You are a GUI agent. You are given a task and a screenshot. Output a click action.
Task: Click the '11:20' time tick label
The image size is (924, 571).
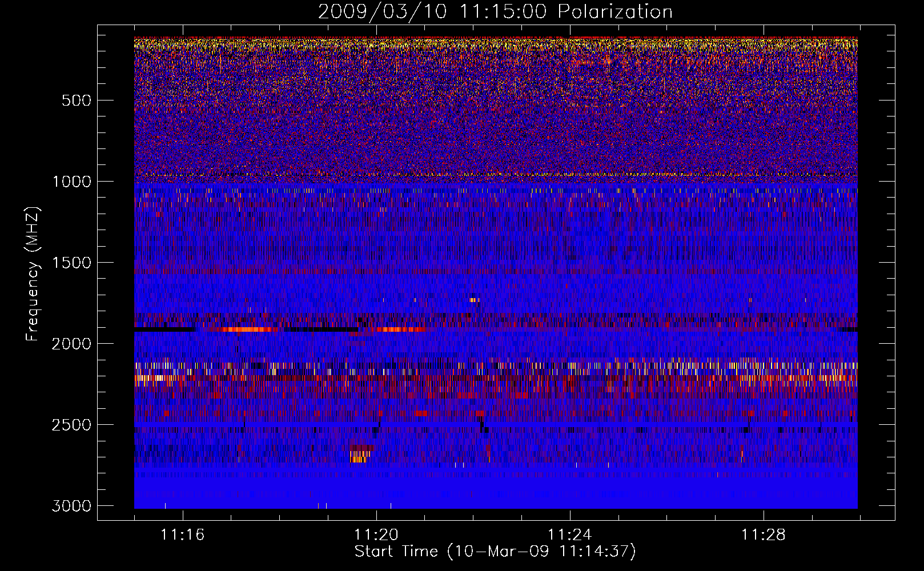tap(376, 535)
